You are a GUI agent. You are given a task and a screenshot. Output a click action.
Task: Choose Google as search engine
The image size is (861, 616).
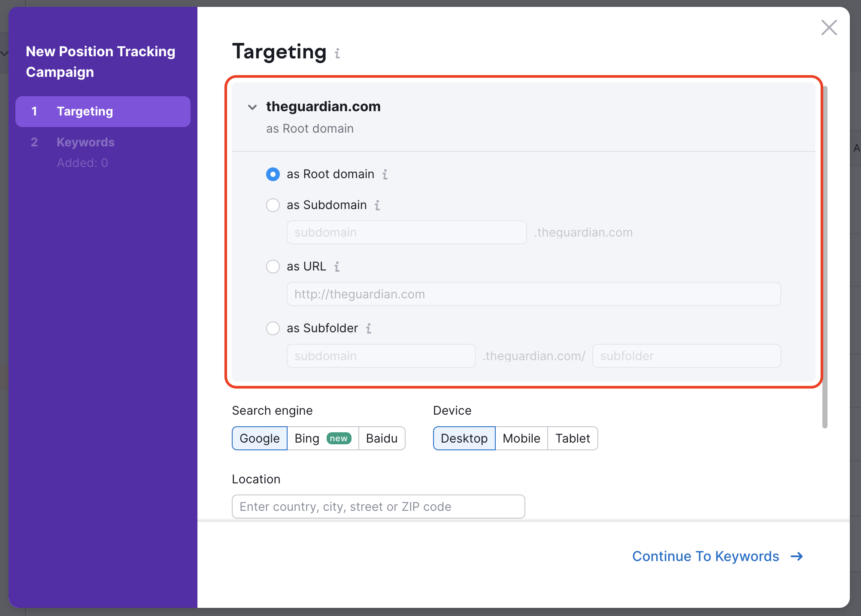pyautogui.click(x=260, y=438)
